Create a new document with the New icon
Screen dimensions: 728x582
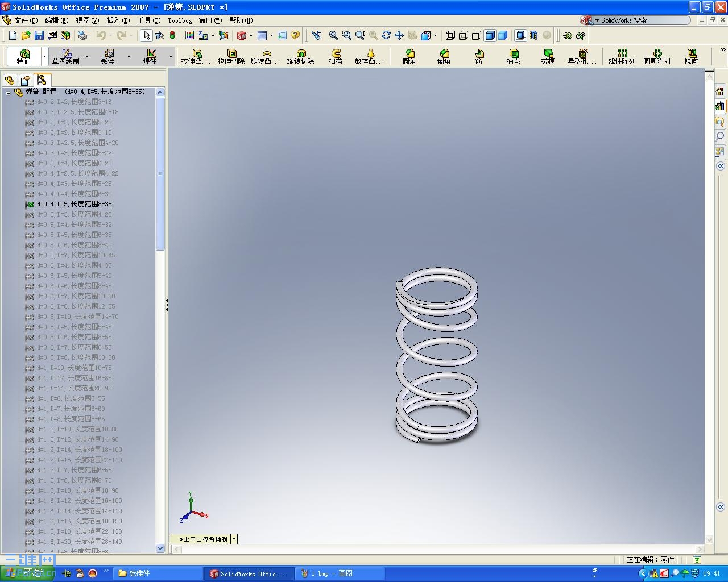13,35
